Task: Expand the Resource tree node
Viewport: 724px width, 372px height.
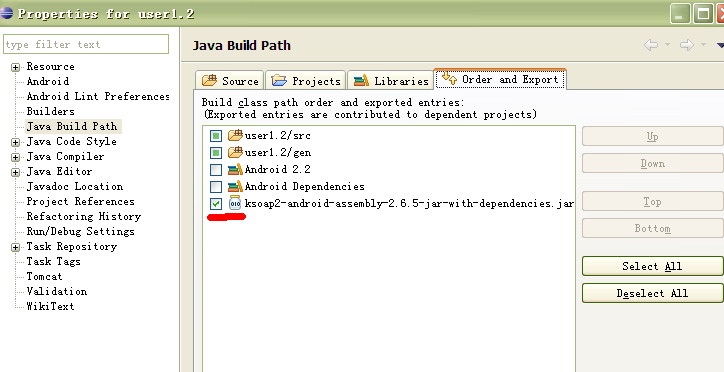Action: coord(16,67)
